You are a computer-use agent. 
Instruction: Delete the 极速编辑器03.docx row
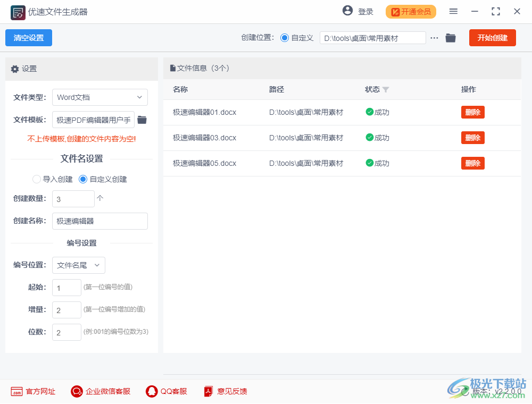tap(472, 138)
